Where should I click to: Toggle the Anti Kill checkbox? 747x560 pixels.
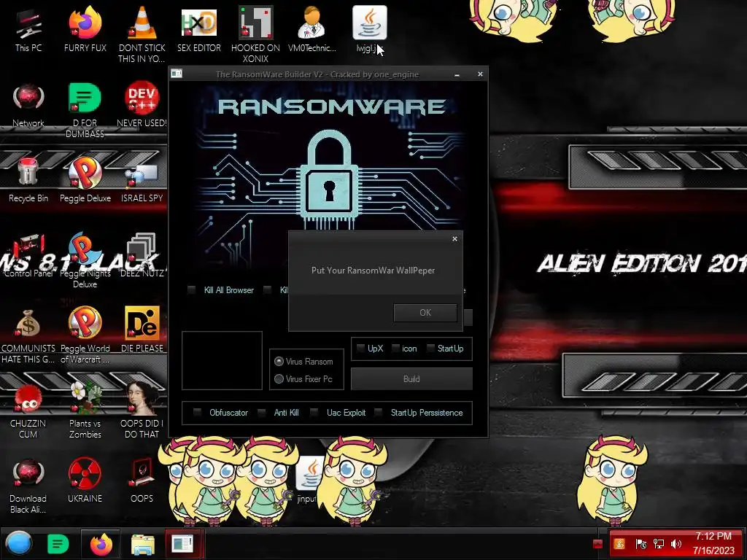pos(262,413)
